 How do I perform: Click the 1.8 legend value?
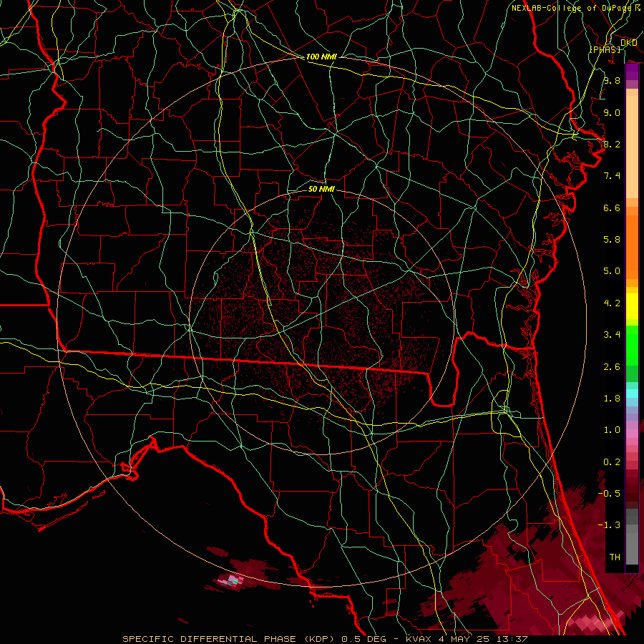pos(612,399)
